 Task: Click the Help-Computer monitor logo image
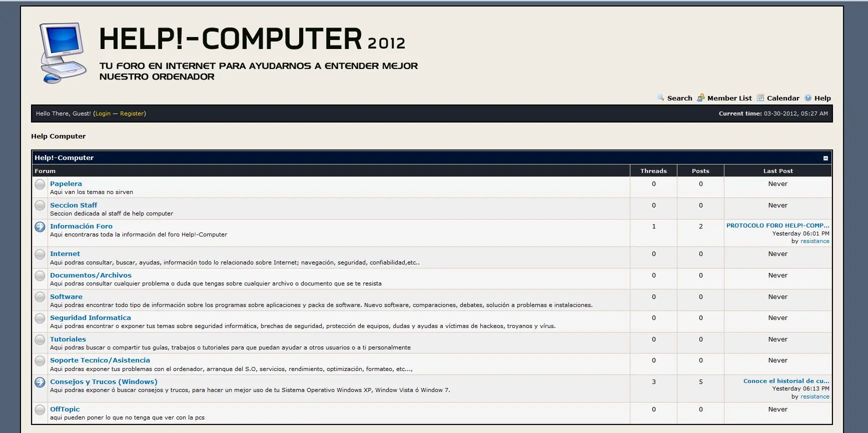[64, 52]
